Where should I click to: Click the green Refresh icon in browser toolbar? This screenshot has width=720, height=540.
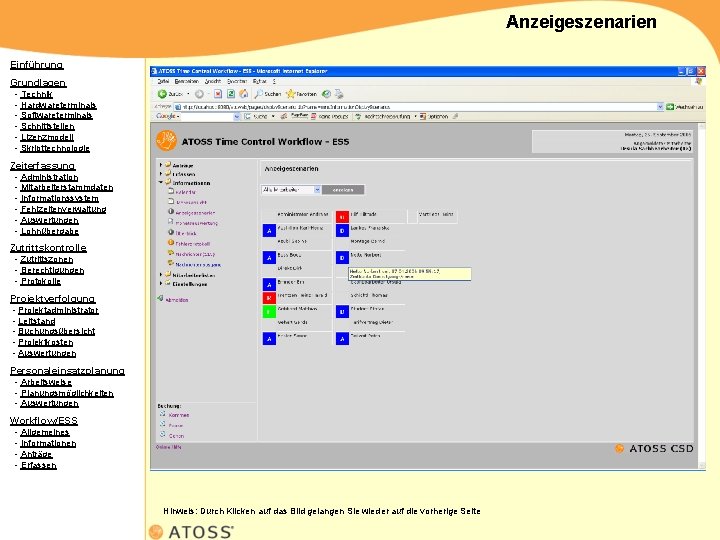231,94
